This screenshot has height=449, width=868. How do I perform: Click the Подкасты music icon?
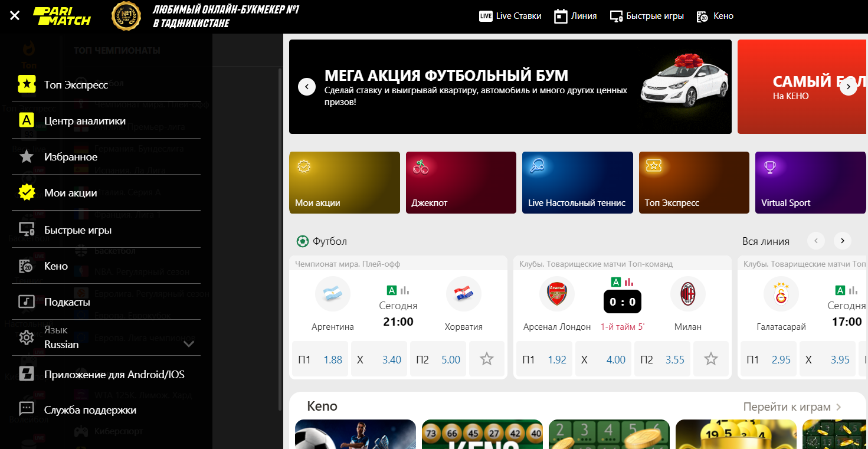pos(26,301)
